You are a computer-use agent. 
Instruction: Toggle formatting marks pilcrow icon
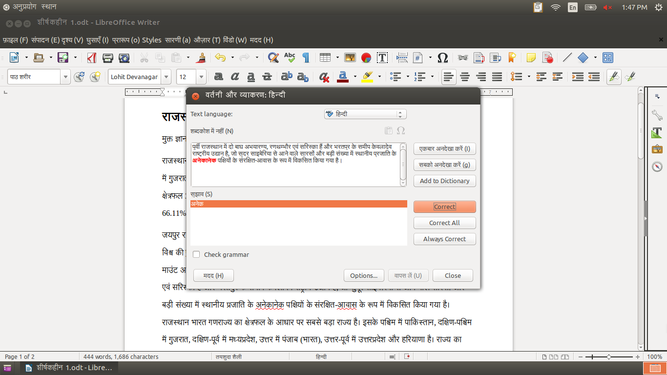pyautogui.click(x=306, y=57)
